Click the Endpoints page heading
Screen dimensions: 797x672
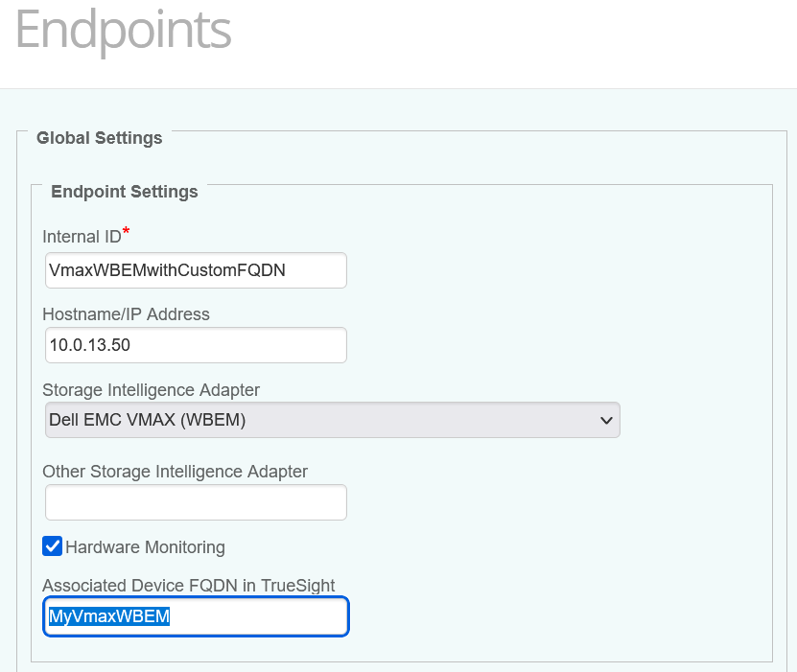click(122, 32)
